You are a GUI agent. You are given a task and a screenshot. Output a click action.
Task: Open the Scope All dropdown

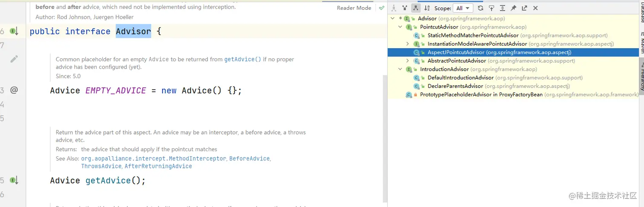pyautogui.click(x=463, y=8)
